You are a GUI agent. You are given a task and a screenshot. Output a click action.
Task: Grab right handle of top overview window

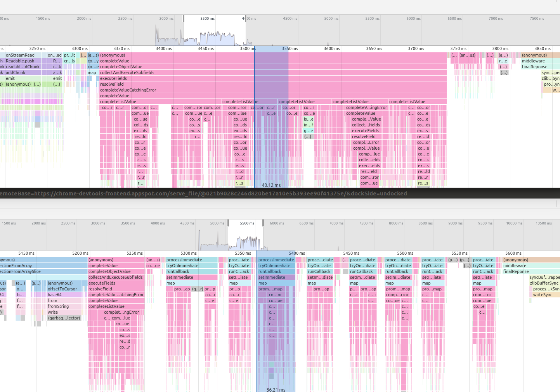(x=245, y=18)
